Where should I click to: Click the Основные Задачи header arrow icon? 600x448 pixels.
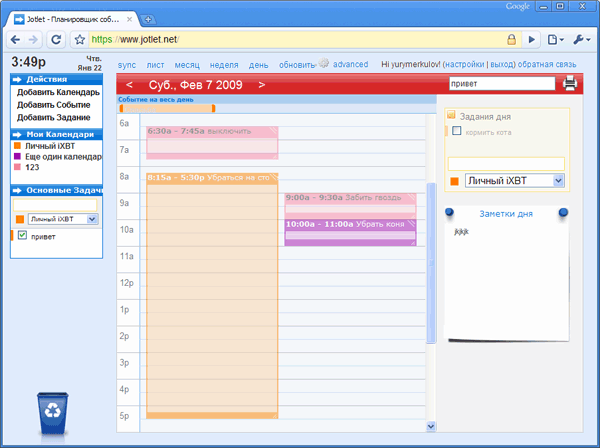(17, 191)
